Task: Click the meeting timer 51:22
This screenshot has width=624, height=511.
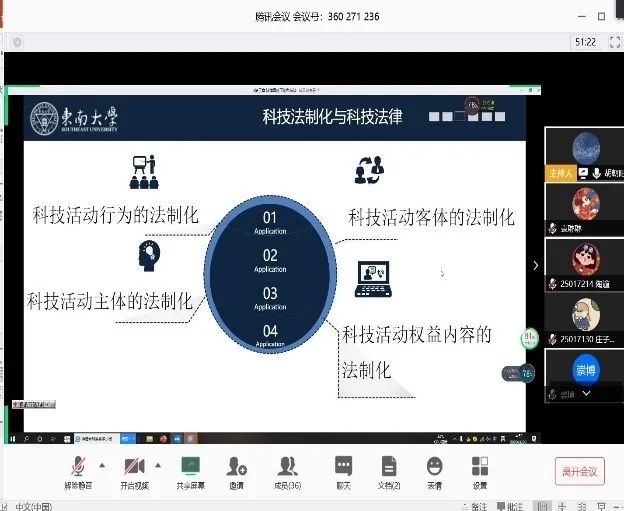Action: [586, 42]
